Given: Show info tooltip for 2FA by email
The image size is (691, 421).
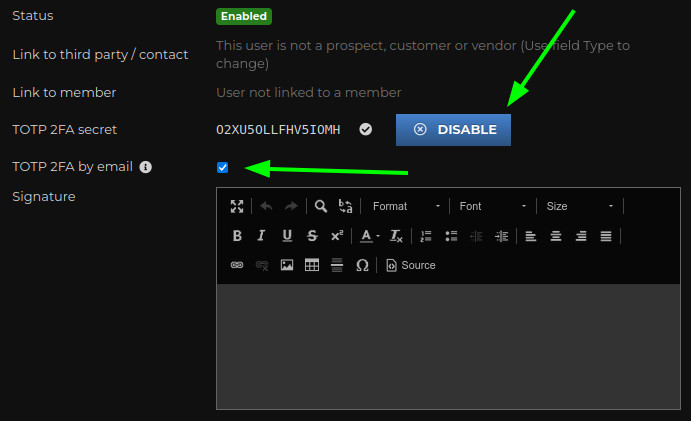Looking at the screenshot, I should coord(145,167).
